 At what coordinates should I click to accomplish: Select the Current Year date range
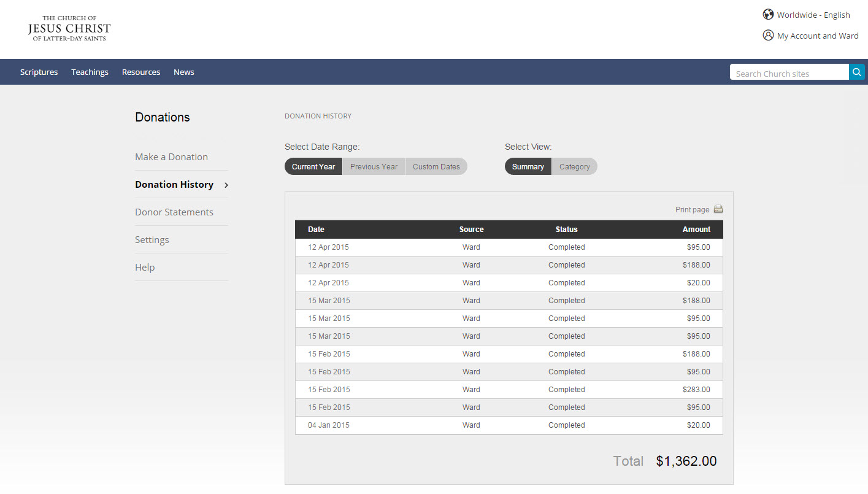(x=313, y=166)
